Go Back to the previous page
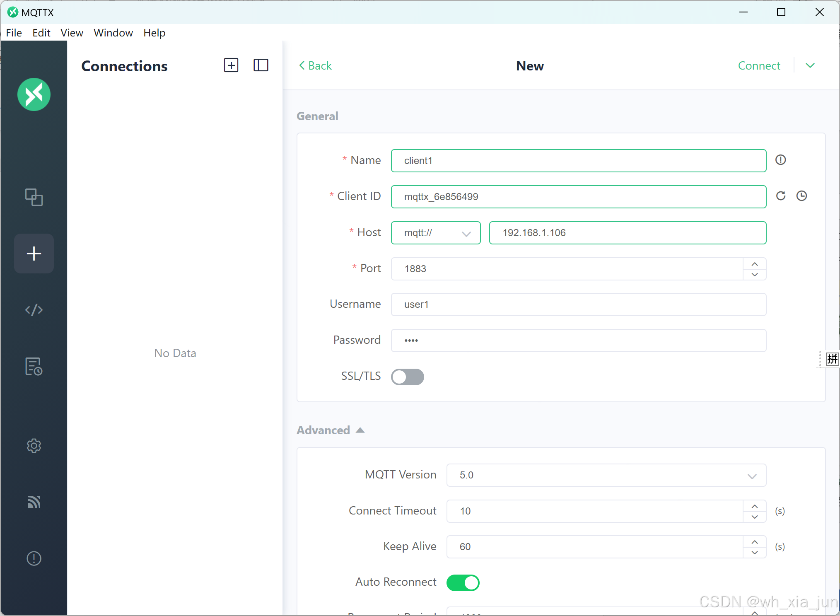840x616 pixels. [316, 65]
